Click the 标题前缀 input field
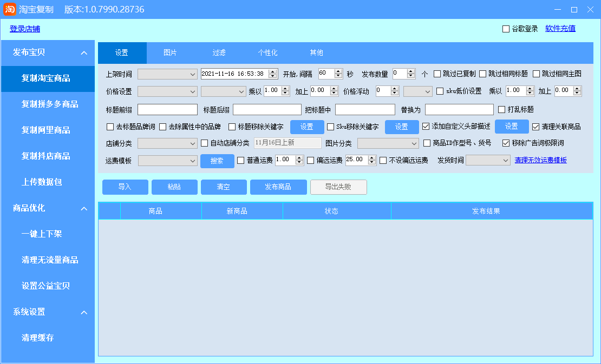Image resolution: width=601 pixels, height=364 pixels. 167,110
